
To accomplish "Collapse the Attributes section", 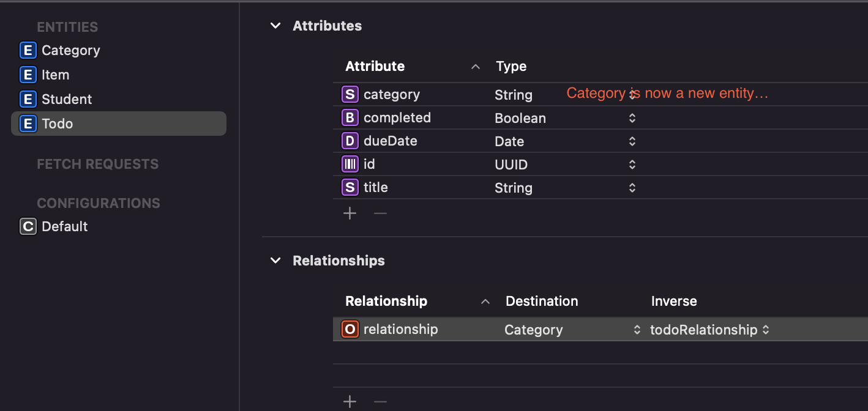I will 275,26.
